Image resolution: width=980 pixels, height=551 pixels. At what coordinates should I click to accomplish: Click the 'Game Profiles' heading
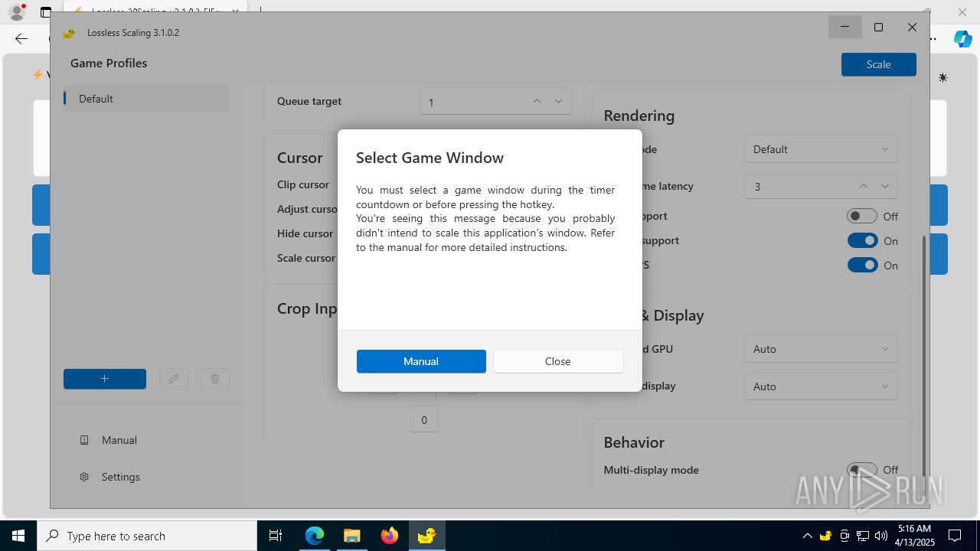click(x=109, y=64)
